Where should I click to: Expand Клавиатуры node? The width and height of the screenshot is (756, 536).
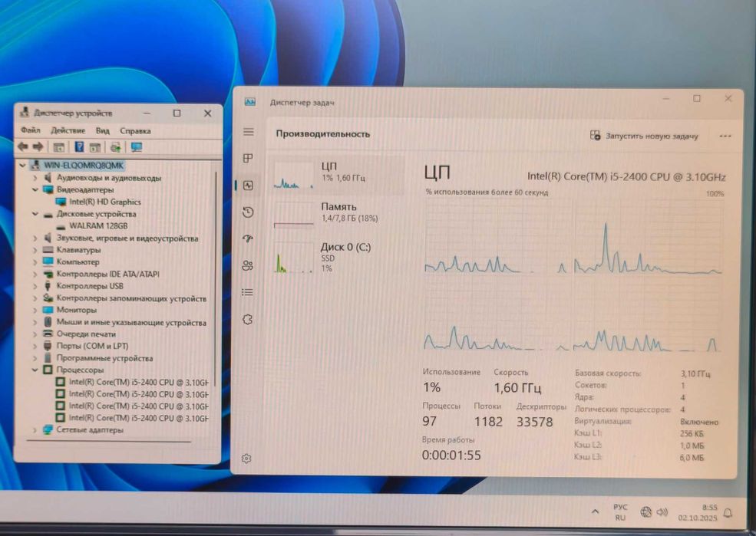pos(35,250)
